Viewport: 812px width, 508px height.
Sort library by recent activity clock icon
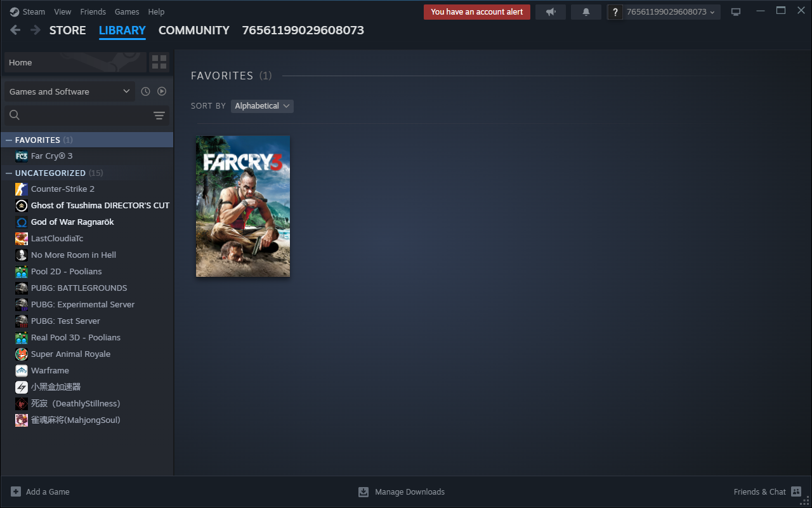(x=145, y=91)
